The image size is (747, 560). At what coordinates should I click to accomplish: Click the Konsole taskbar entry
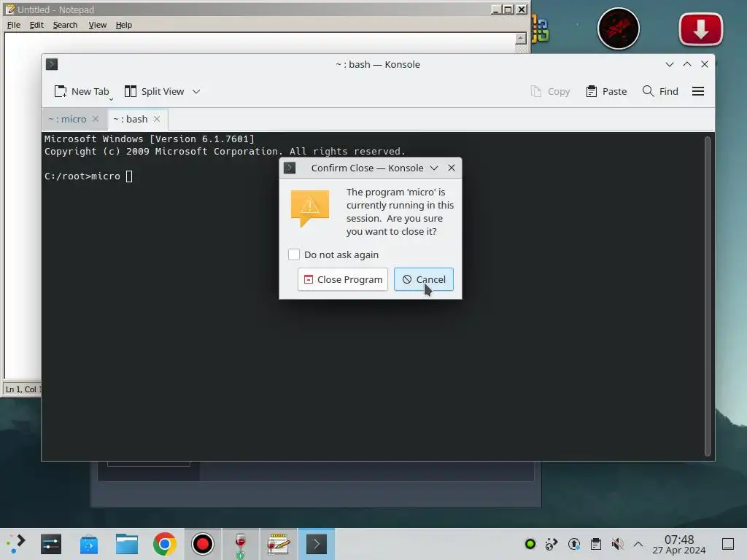[x=317, y=544]
